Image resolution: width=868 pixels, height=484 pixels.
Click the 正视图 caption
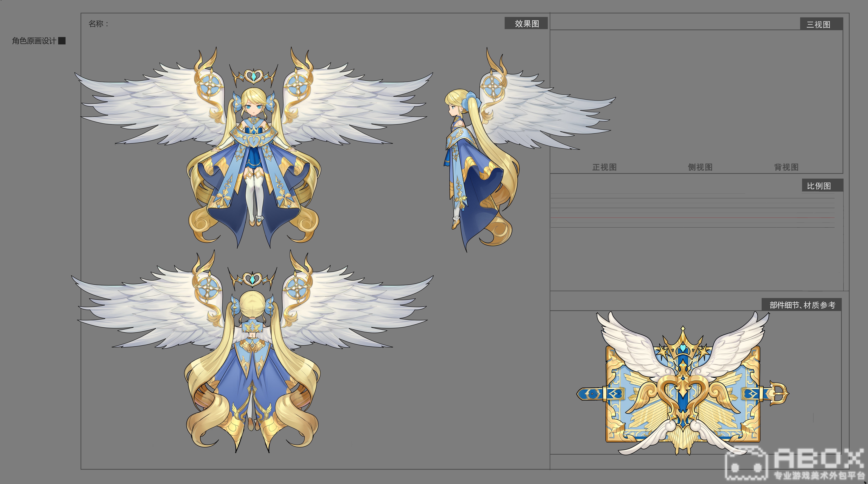click(x=604, y=167)
